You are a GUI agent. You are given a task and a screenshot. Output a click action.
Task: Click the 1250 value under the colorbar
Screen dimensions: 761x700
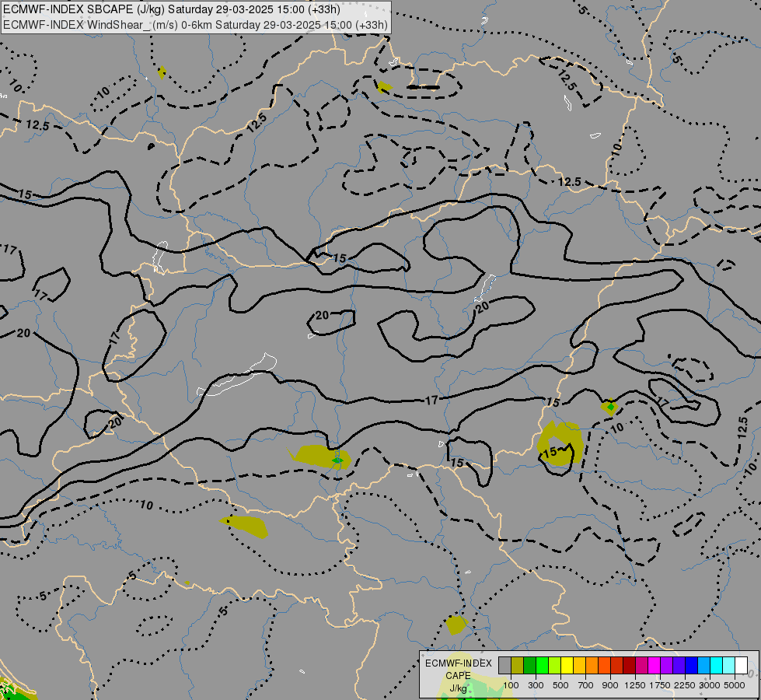(635, 685)
